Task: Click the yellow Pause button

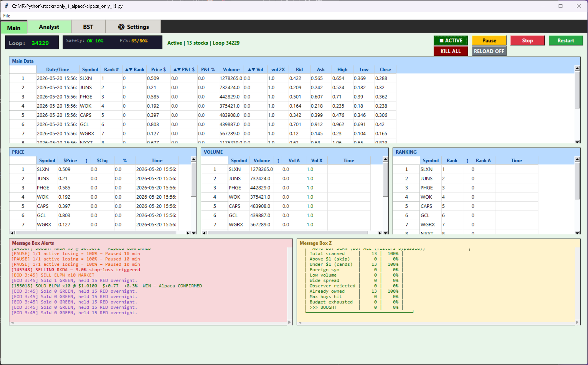Action: [x=489, y=40]
